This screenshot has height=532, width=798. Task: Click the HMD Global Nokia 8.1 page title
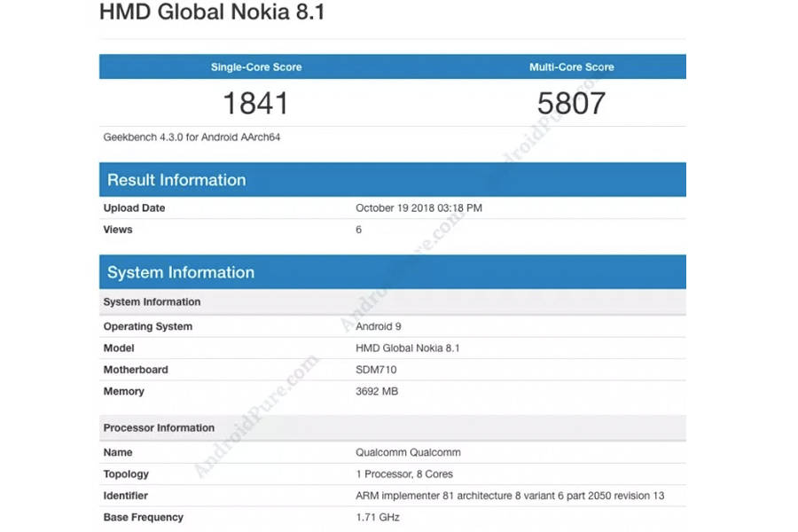[212, 12]
